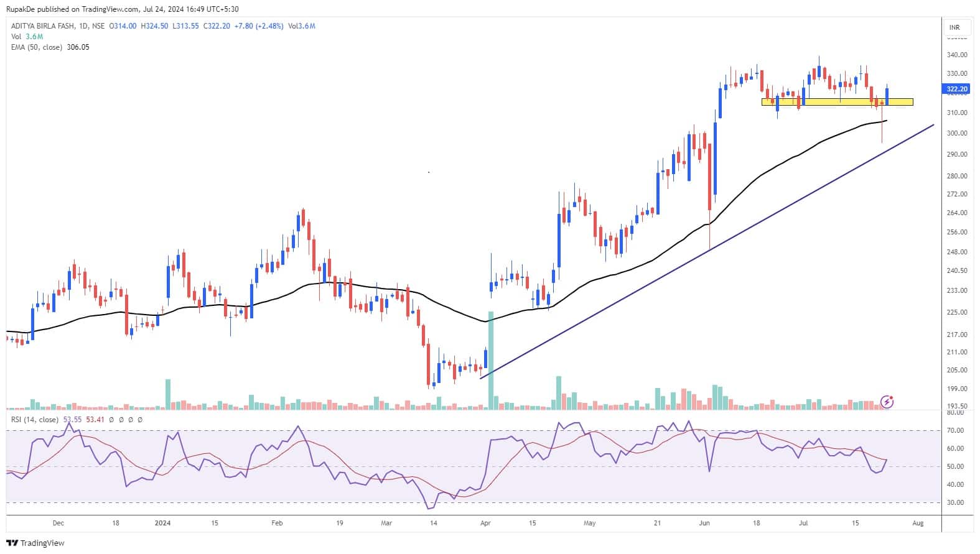Click the 217.00 price axis label
This screenshot has width=980, height=554.
click(957, 335)
